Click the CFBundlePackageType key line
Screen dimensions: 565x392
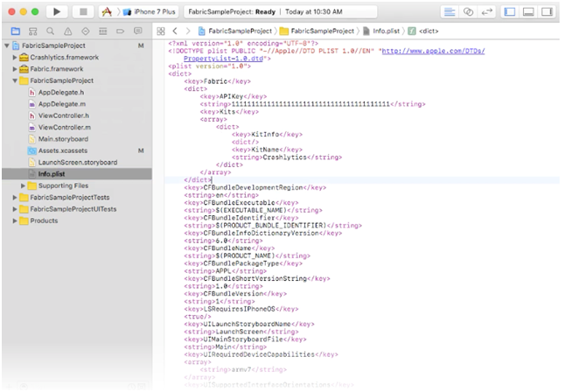[x=243, y=263]
